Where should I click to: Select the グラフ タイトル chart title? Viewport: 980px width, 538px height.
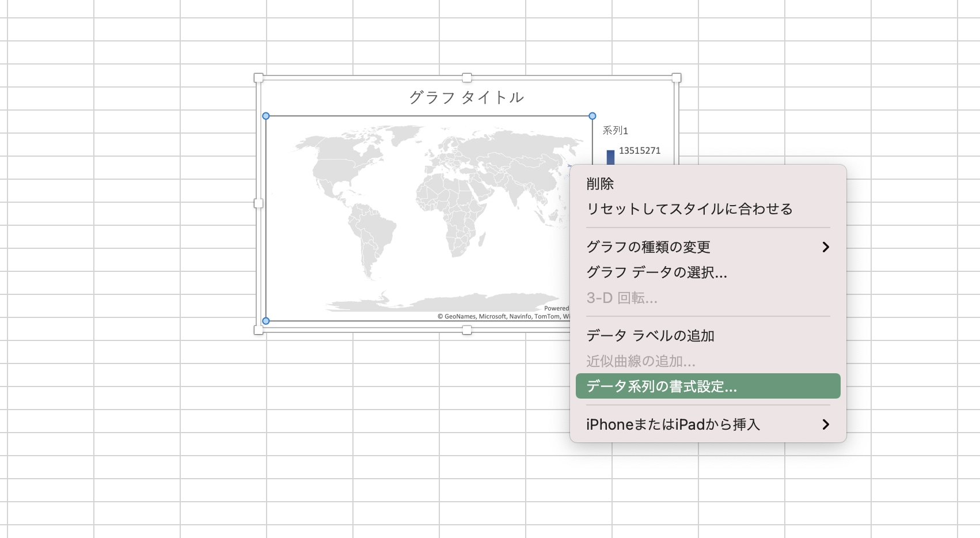coord(466,97)
